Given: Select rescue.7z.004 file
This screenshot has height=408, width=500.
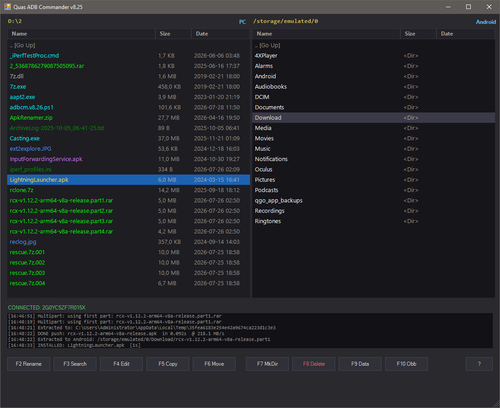Looking at the screenshot, I should coord(128,283).
